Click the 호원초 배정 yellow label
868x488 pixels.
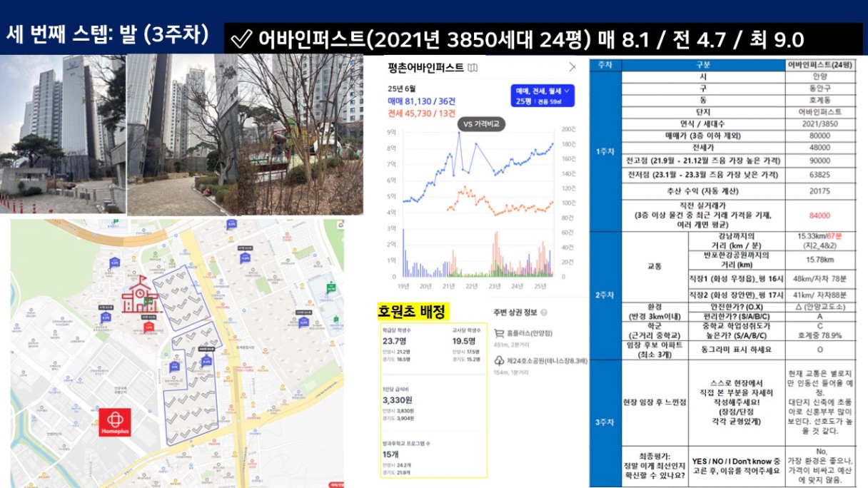(x=413, y=312)
